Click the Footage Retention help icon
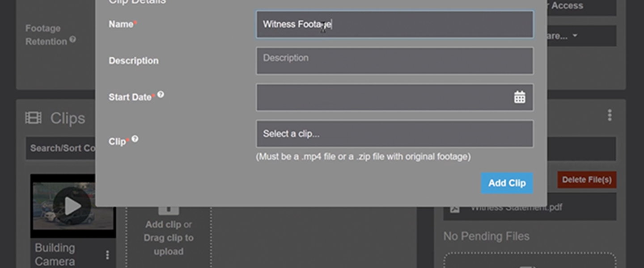644x268 pixels. tap(72, 39)
